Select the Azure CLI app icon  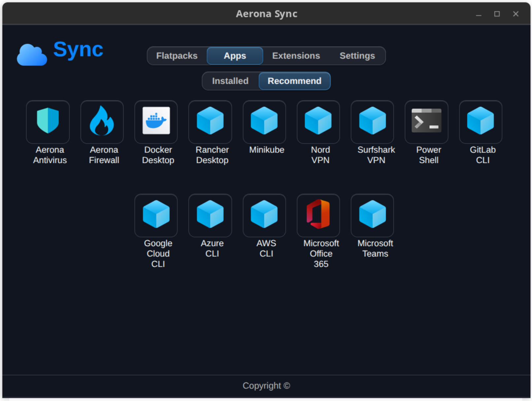pos(210,215)
